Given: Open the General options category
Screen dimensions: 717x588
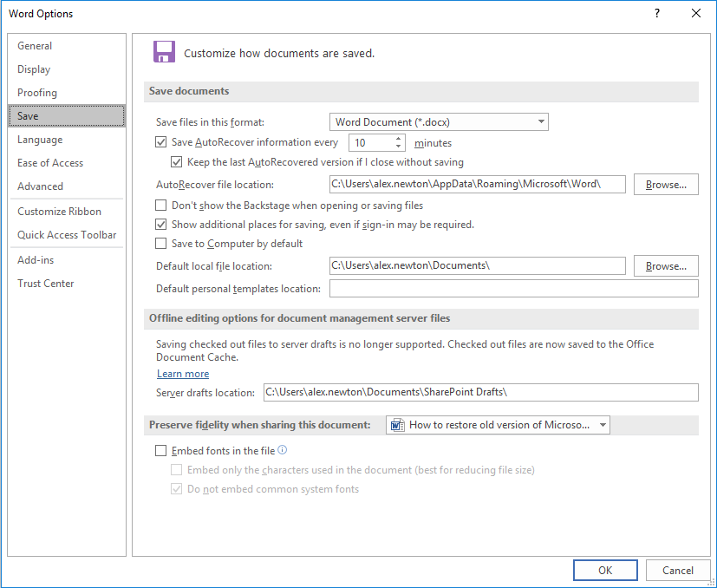Looking at the screenshot, I should [x=67, y=46].
